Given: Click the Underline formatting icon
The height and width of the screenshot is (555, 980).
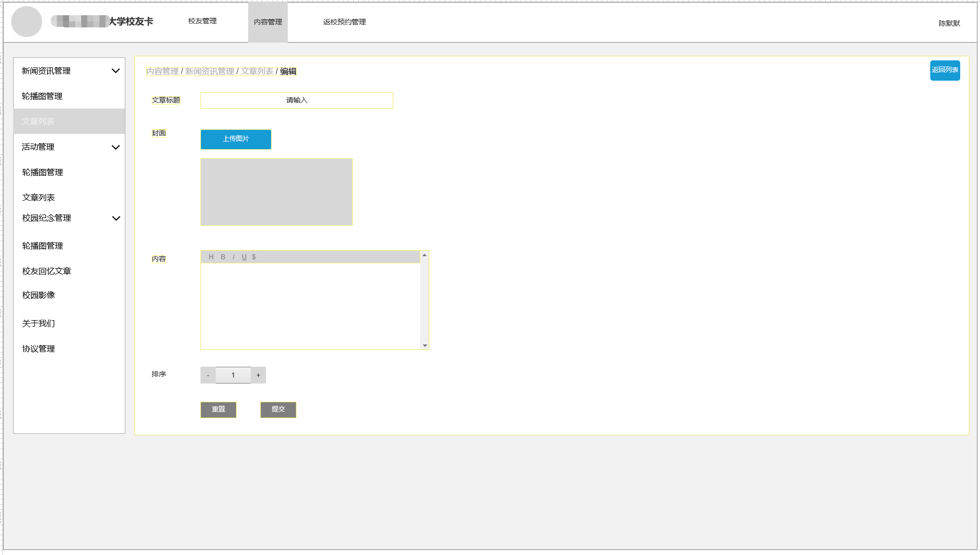Looking at the screenshot, I should (x=244, y=256).
